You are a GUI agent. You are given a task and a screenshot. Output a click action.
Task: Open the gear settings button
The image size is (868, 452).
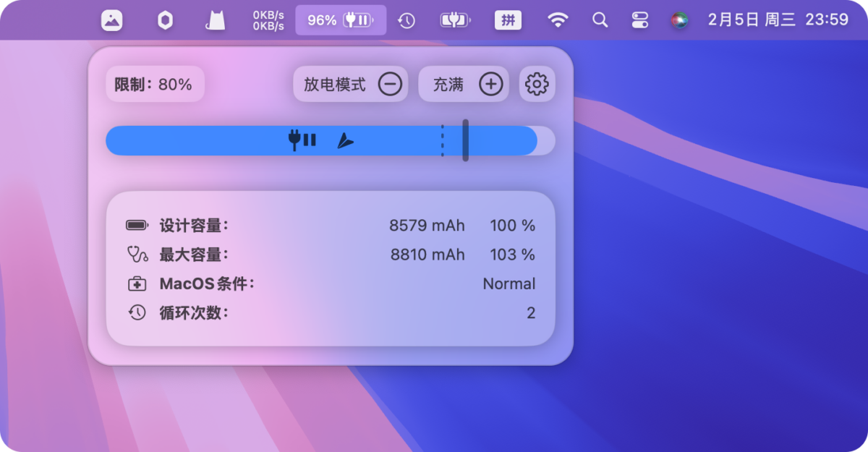coord(537,85)
